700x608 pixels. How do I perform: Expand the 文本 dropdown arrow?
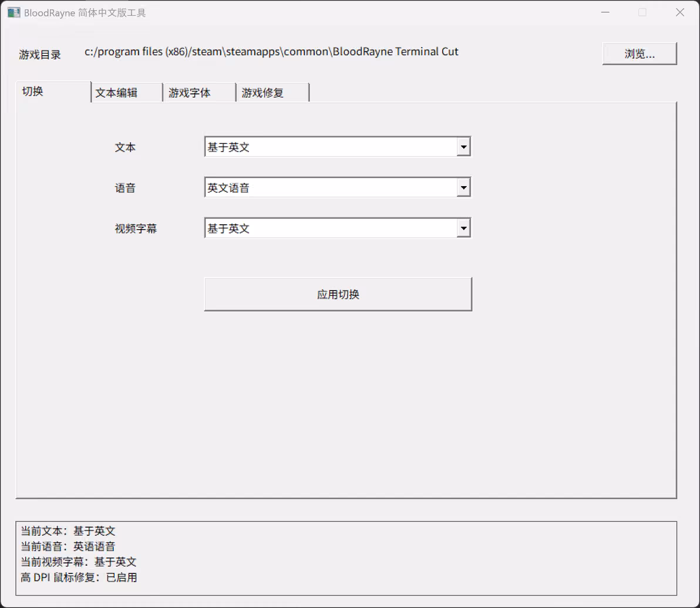click(x=463, y=147)
